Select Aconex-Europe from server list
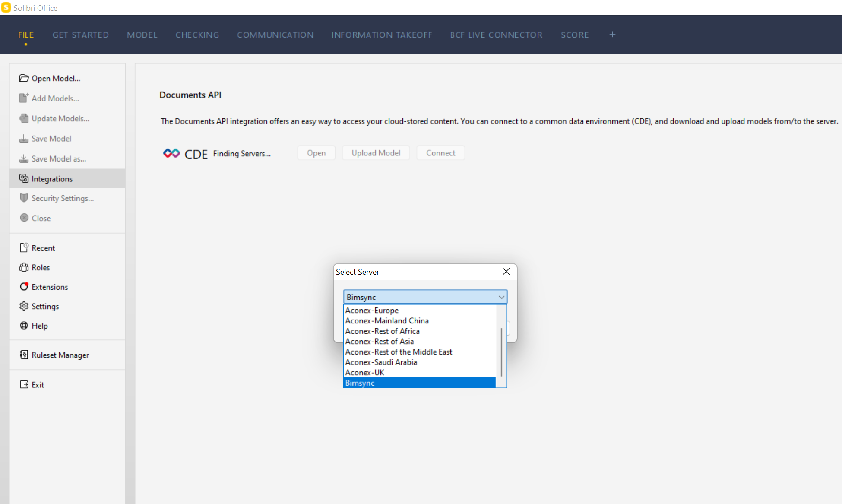The image size is (842, 504). (420, 310)
